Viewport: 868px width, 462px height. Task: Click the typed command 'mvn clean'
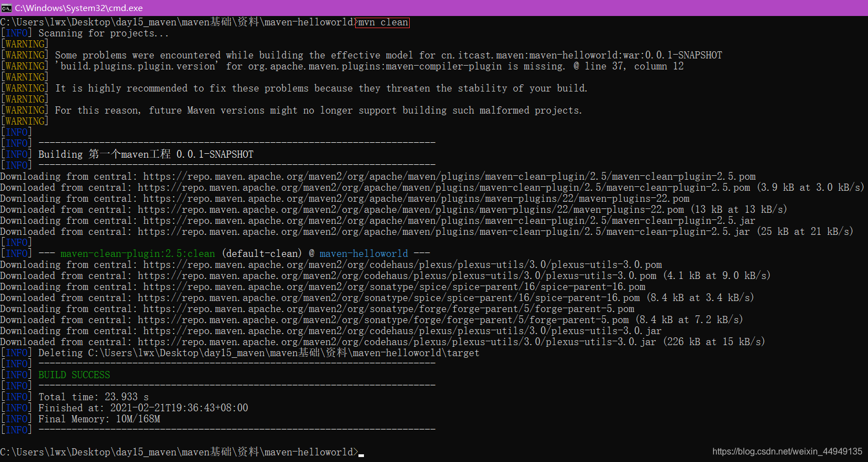pos(383,22)
